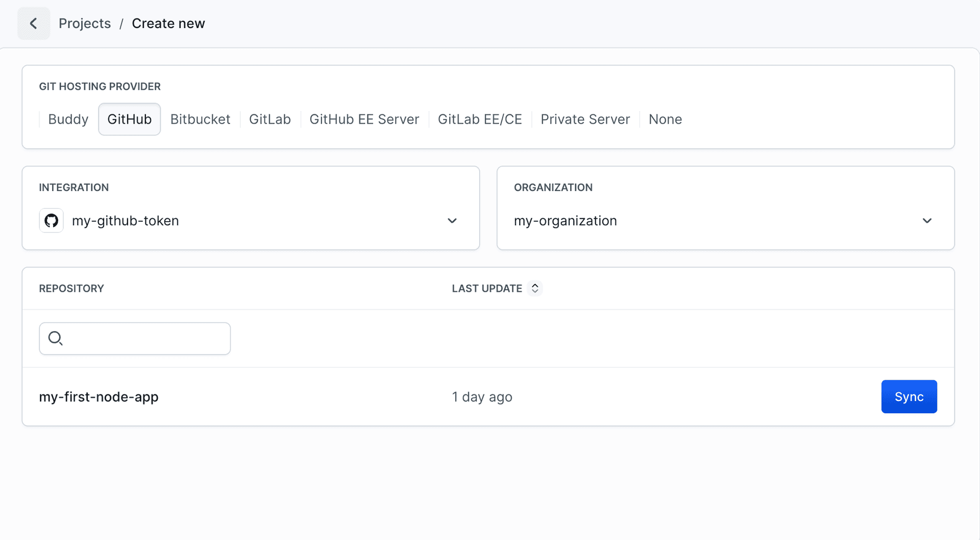The width and height of the screenshot is (980, 540).
Task: Expand the Organization dropdown chevron
Action: 927,221
